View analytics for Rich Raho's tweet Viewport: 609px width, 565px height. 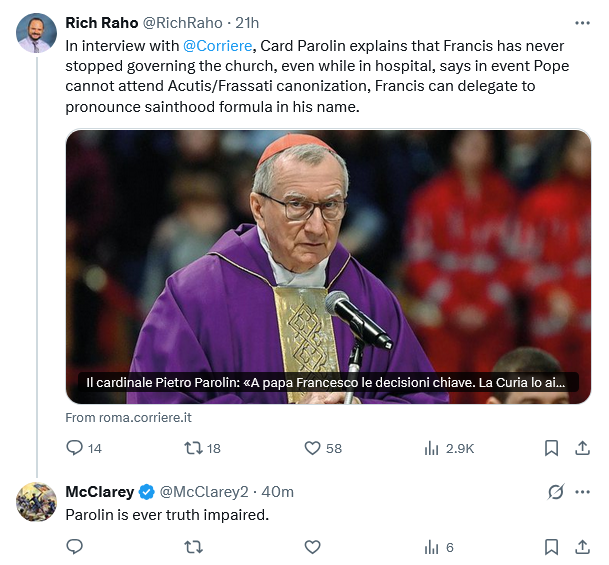pos(449,449)
